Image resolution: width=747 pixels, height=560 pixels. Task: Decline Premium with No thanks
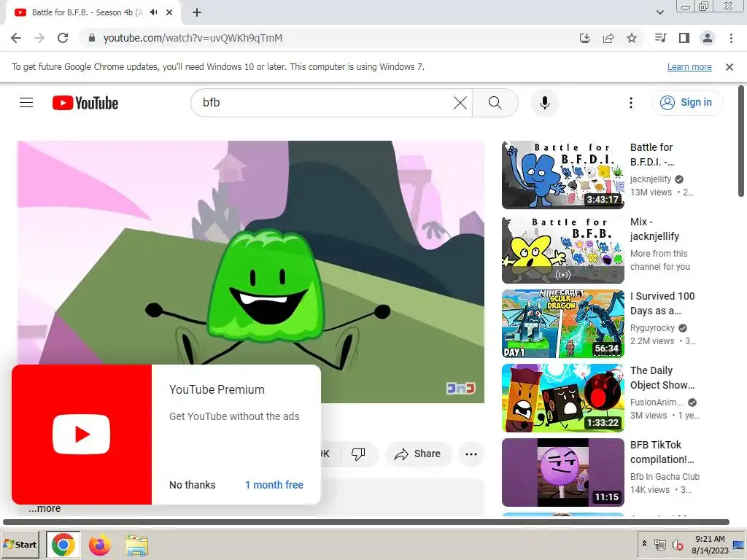tap(193, 485)
